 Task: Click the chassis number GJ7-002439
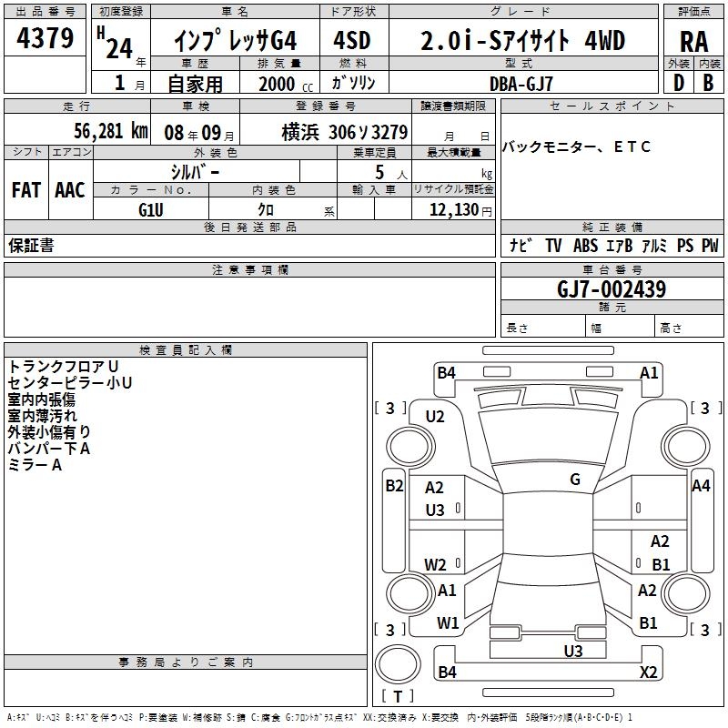pyautogui.click(x=611, y=289)
